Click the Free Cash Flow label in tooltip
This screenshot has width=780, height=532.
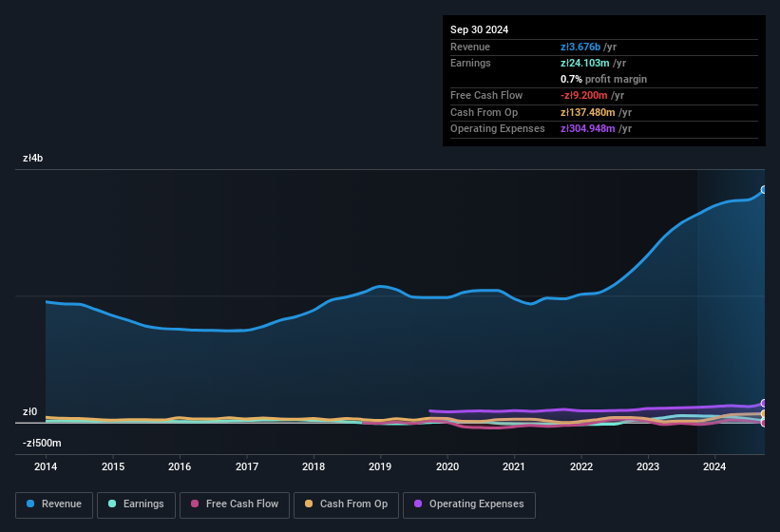pos(486,95)
